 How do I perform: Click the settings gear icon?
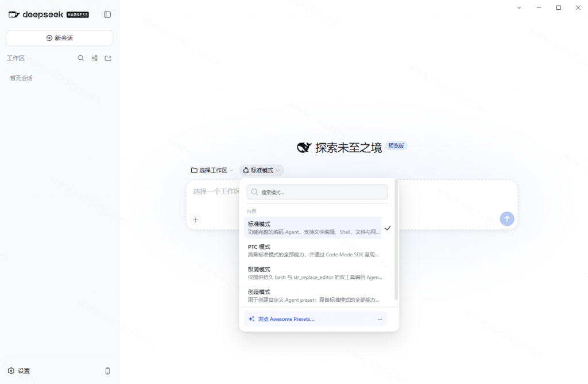pyautogui.click(x=11, y=371)
